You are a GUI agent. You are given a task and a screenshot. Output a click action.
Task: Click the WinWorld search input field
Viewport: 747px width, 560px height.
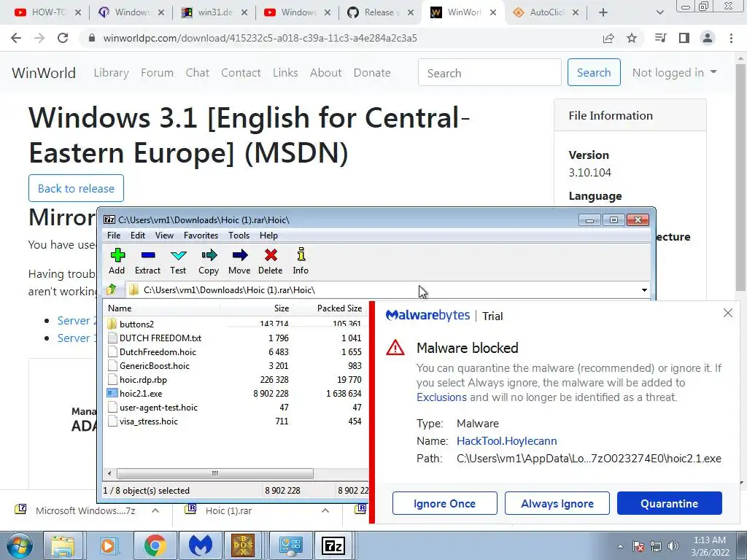pos(489,72)
